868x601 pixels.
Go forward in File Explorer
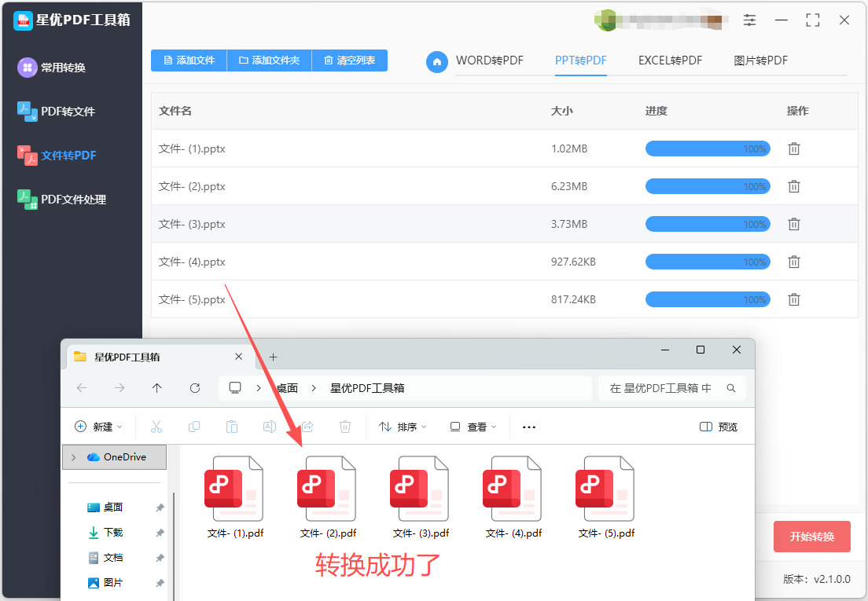(x=119, y=388)
